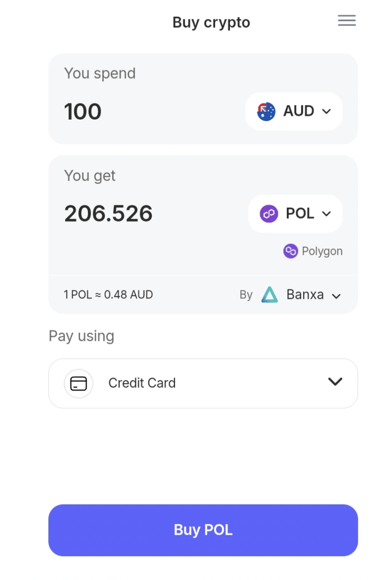Click the Banxa provider name
The height and width of the screenshot is (580, 392).
point(305,295)
